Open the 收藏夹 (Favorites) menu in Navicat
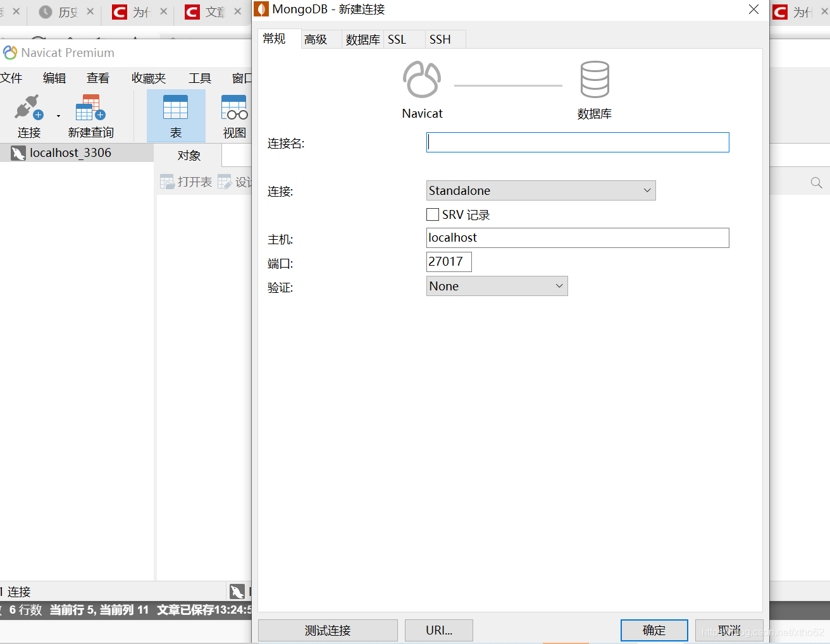Viewport: 830px width, 644px height. [149, 78]
